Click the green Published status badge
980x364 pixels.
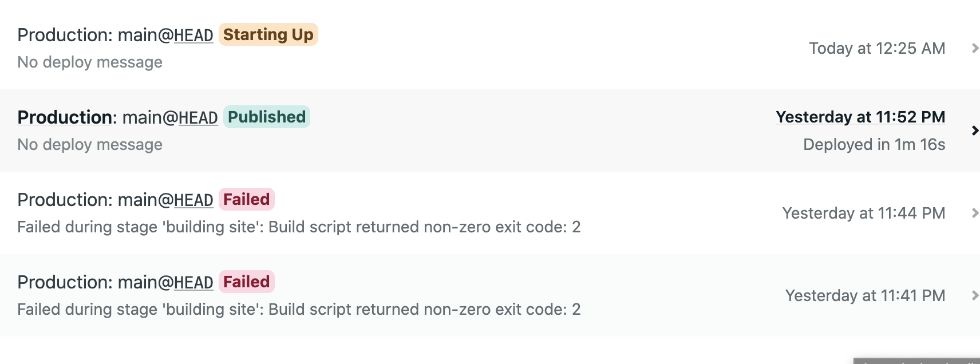click(266, 117)
